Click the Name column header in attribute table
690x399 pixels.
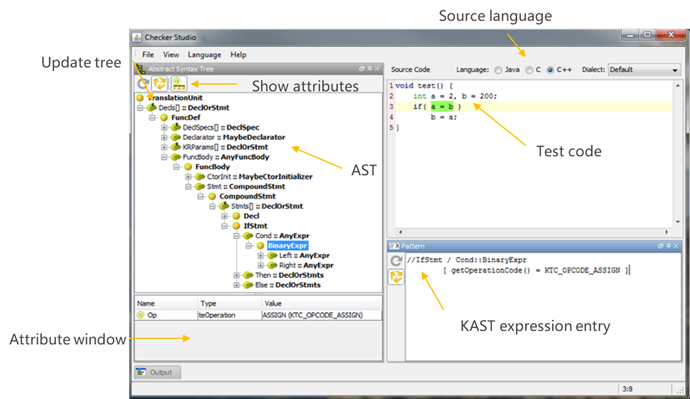coord(166,303)
